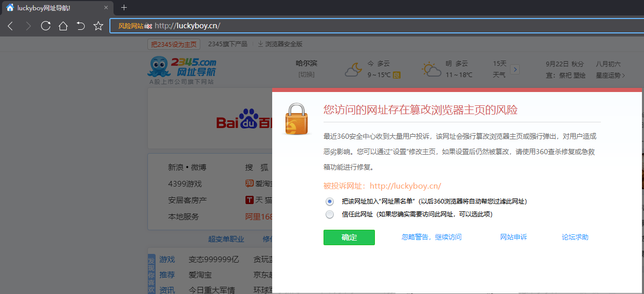Click tomorrow's partly cloudy weather icon
644x294 pixels.
pos(431,69)
